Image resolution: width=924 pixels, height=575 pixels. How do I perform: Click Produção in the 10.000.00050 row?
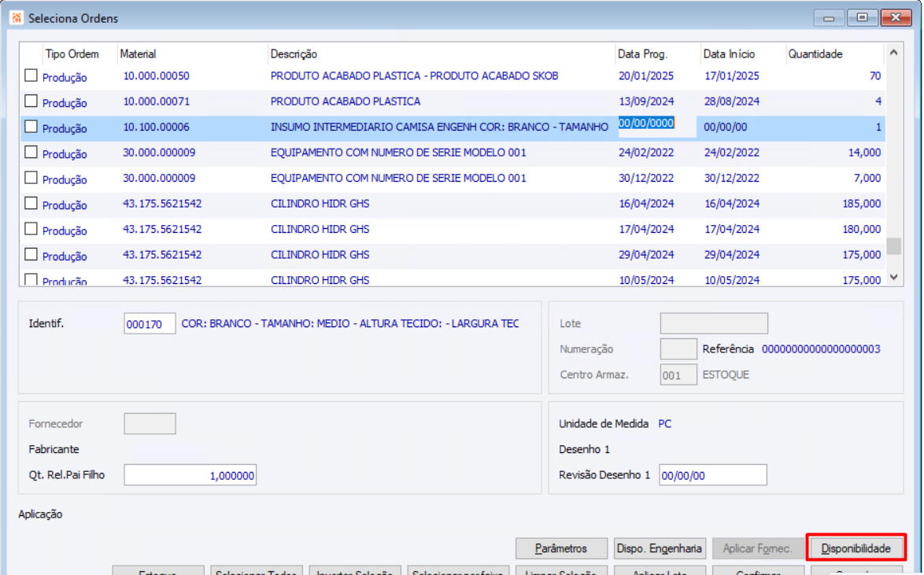pyautogui.click(x=65, y=78)
